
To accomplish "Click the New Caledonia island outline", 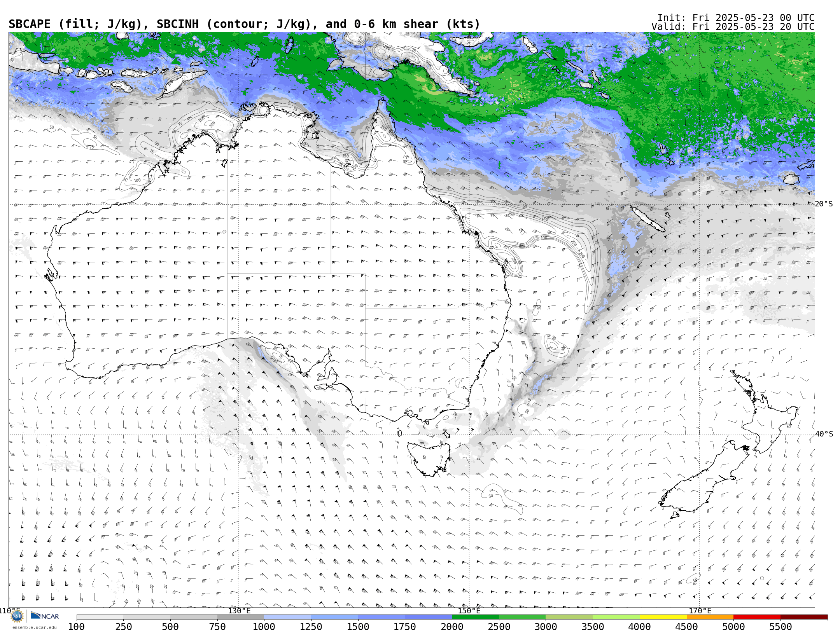I will tap(647, 219).
